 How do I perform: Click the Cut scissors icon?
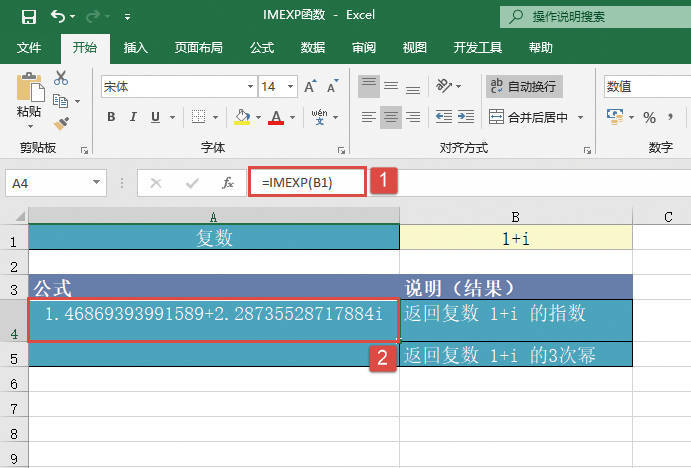[x=61, y=78]
